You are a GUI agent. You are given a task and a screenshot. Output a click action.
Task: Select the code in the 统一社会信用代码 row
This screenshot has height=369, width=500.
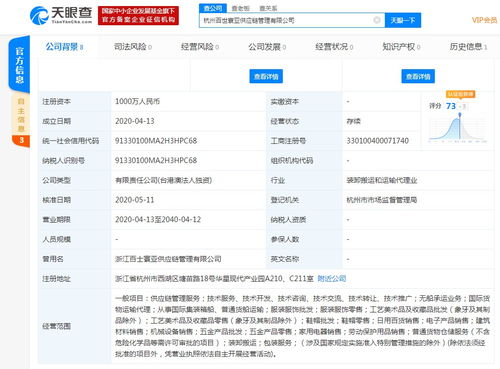pos(156,141)
